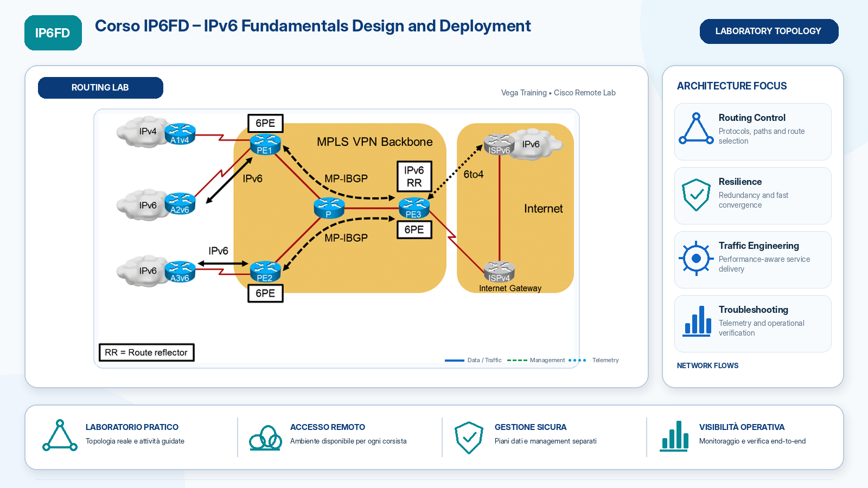Click the Resilience shield check icon
This screenshot has height=488, width=868.
[697, 195]
